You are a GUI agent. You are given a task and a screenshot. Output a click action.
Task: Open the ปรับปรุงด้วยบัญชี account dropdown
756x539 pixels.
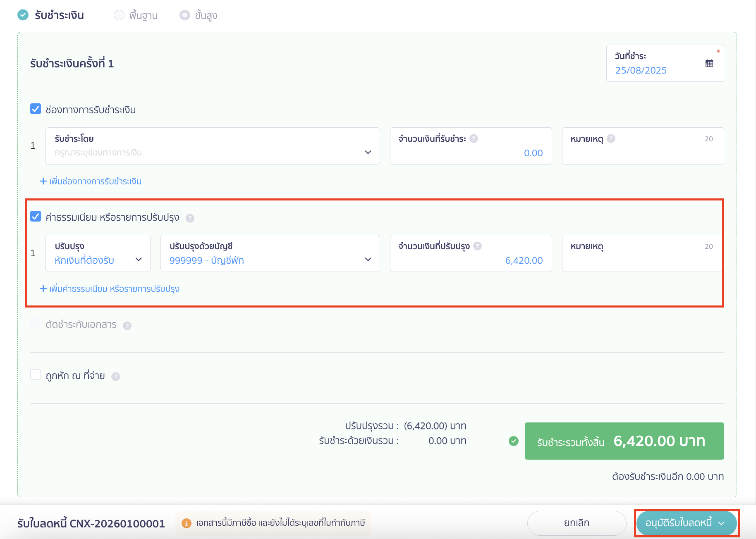pos(270,253)
